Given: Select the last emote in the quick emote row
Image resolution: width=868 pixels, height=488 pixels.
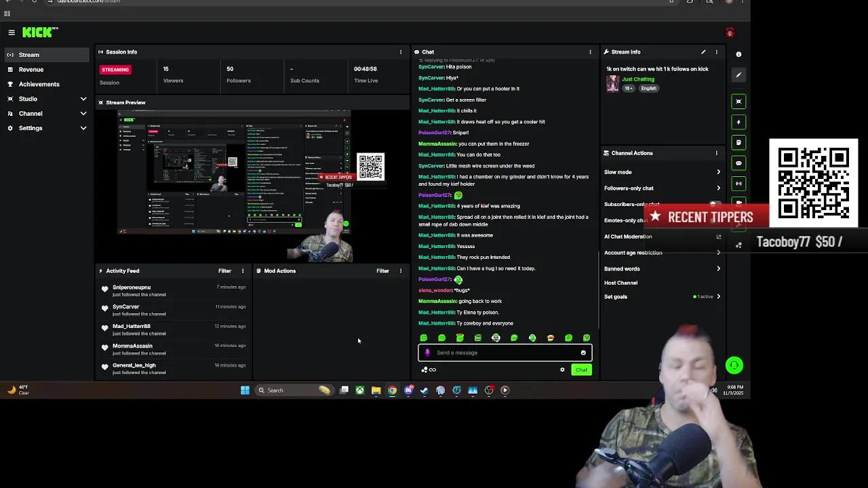Looking at the screenshot, I should click(x=587, y=338).
